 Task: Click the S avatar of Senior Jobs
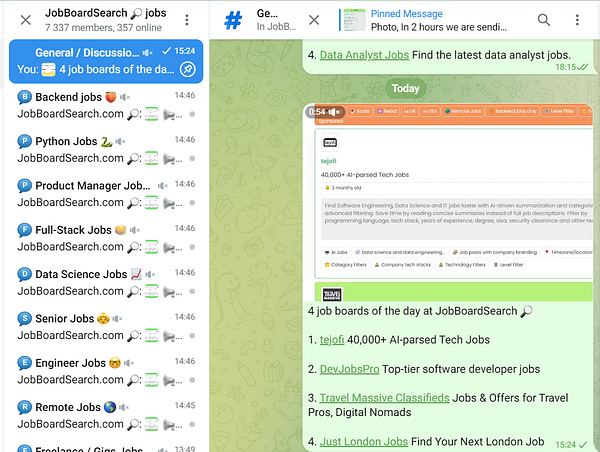click(24, 319)
